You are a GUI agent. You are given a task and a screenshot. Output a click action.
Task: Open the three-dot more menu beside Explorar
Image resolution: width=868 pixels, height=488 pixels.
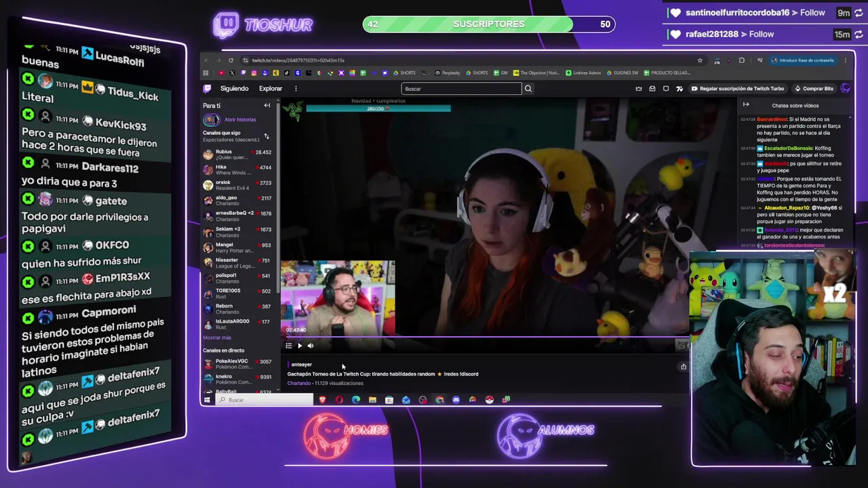296,89
